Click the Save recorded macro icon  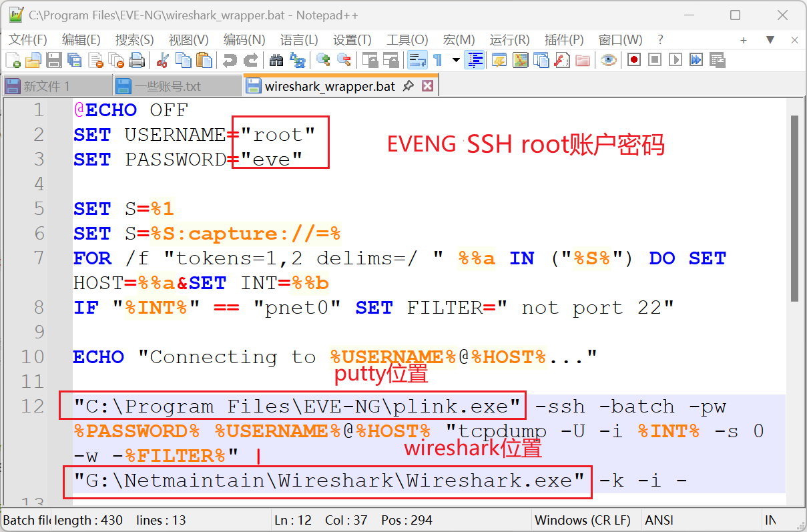(x=717, y=61)
